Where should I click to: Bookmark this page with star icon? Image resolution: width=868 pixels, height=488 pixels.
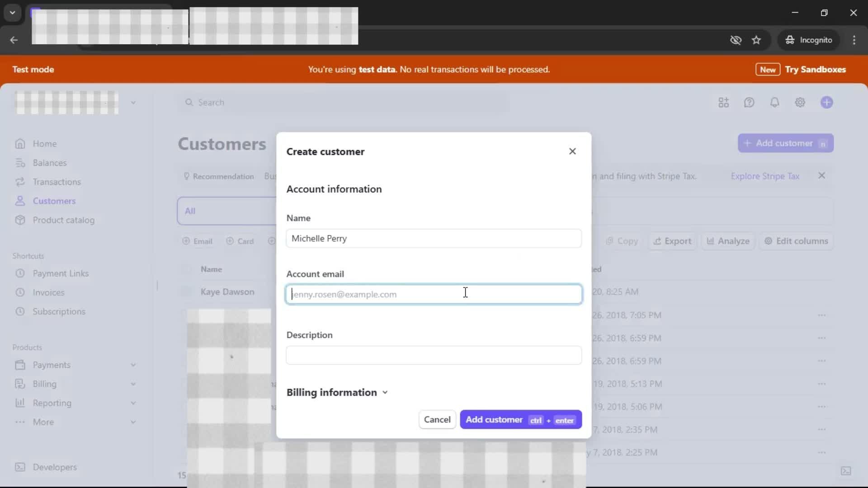[756, 40]
